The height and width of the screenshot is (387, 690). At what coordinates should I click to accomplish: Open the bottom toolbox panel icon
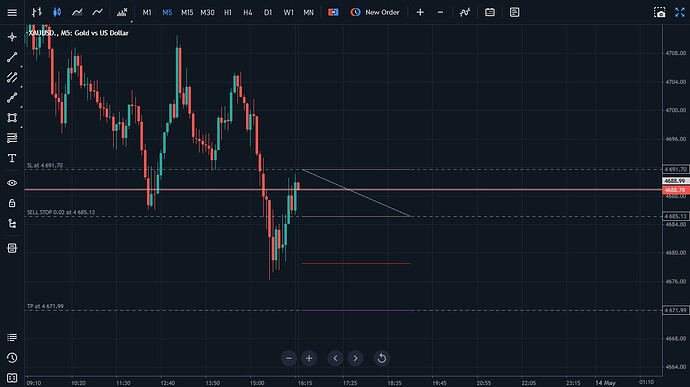click(12, 378)
